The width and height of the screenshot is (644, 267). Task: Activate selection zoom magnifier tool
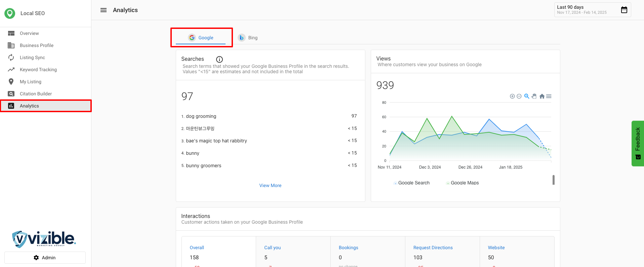[527, 96]
